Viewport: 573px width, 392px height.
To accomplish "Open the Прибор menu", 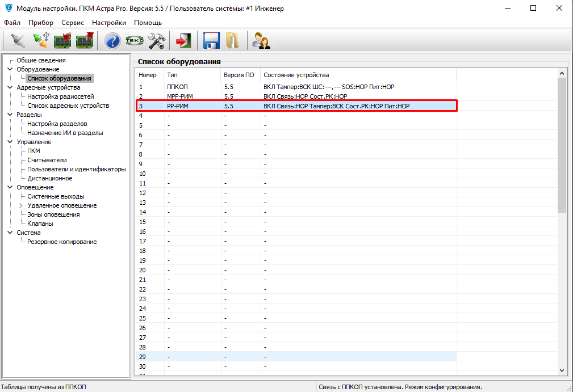I will [x=41, y=23].
